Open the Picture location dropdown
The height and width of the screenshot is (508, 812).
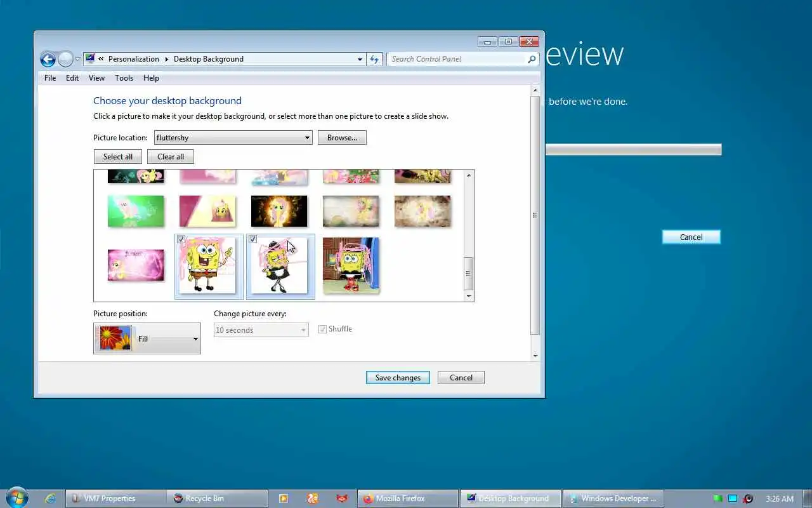pyautogui.click(x=233, y=138)
